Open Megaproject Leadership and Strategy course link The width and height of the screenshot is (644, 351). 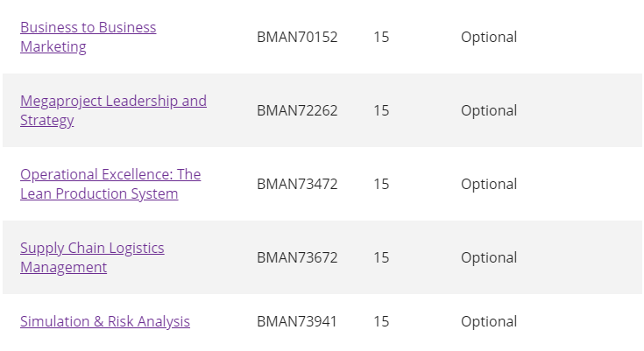click(113, 101)
